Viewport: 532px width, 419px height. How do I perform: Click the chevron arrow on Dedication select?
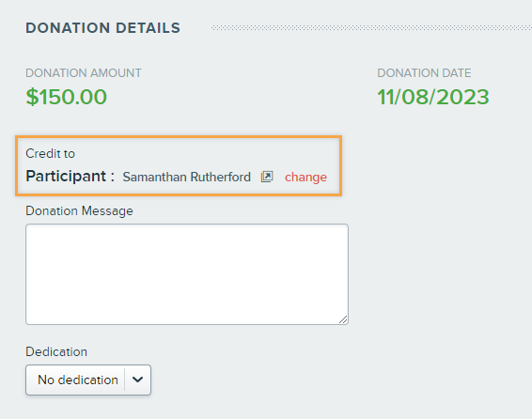click(x=137, y=380)
